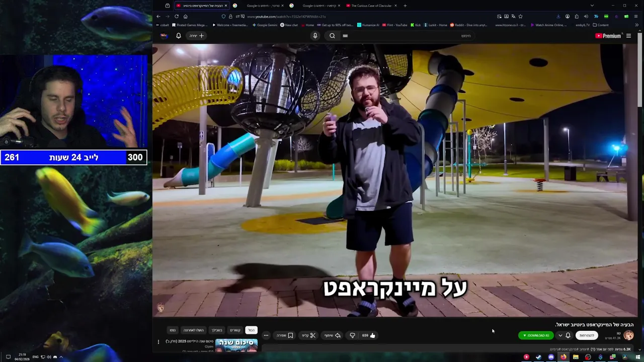Open options for the recommended 2025 video

click(158, 342)
